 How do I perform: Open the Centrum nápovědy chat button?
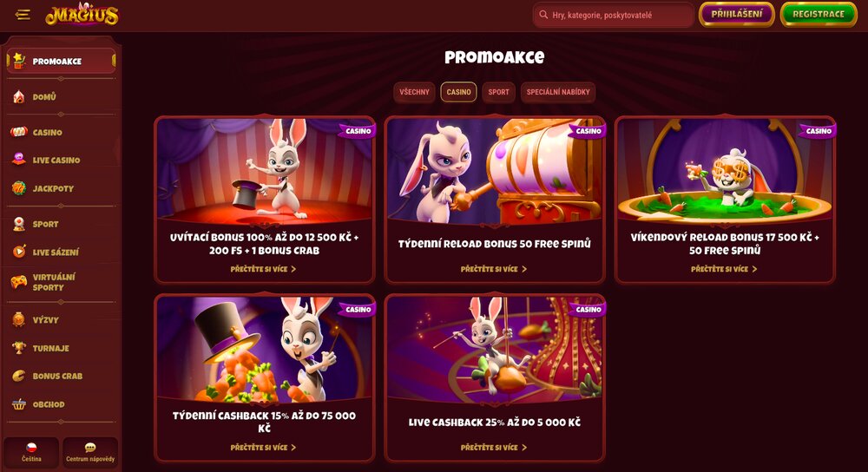pyautogui.click(x=90, y=452)
